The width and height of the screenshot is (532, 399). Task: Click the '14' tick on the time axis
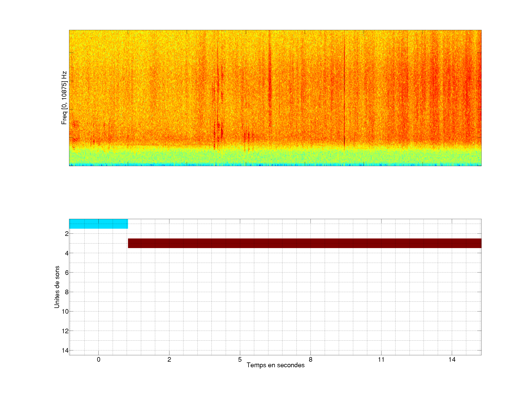pyautogui.click(x=452, y=359)
